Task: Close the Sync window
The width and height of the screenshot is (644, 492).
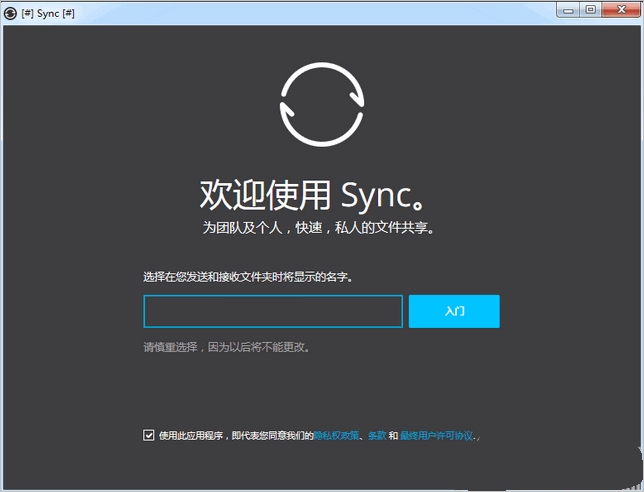Action: 621,10
